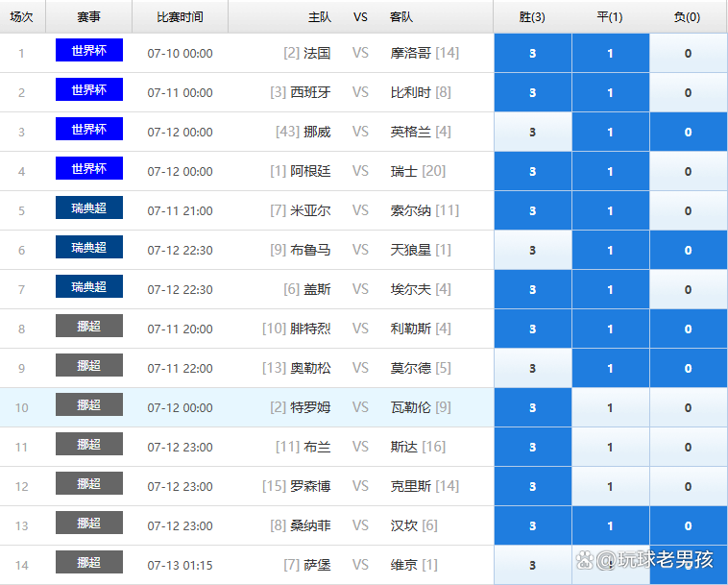Toggle win (3) for 罗森博 vs 克里斯
The height and width of the screenshot is (585, 728).
pyautogui.click(x=532, y=487)
